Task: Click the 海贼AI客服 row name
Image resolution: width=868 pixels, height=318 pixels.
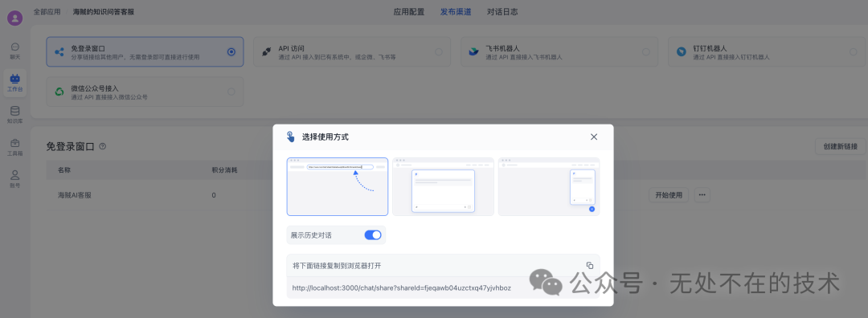Action: pyautogui.click(x=75, y=195)
